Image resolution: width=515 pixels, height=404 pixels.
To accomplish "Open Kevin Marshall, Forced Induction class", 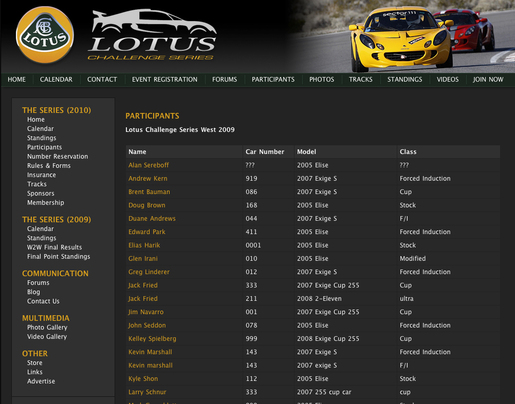I will pyautogui.click(x=150, y=352).
